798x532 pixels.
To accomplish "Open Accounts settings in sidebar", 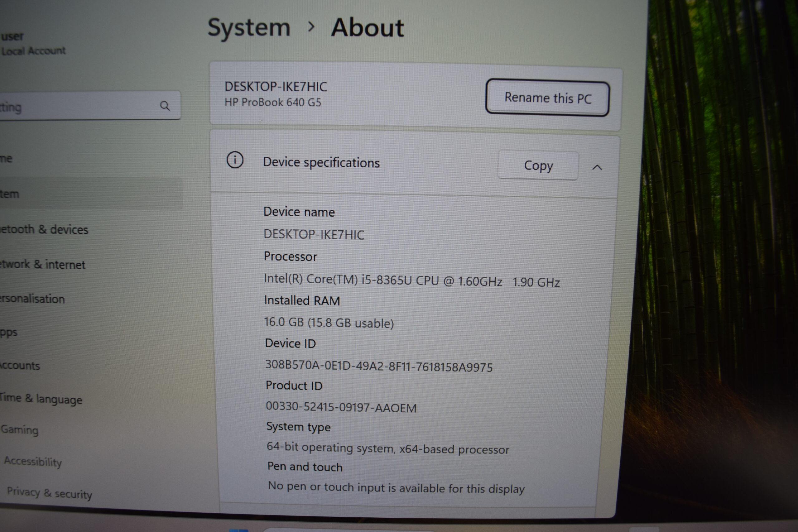I will [20, 365].
